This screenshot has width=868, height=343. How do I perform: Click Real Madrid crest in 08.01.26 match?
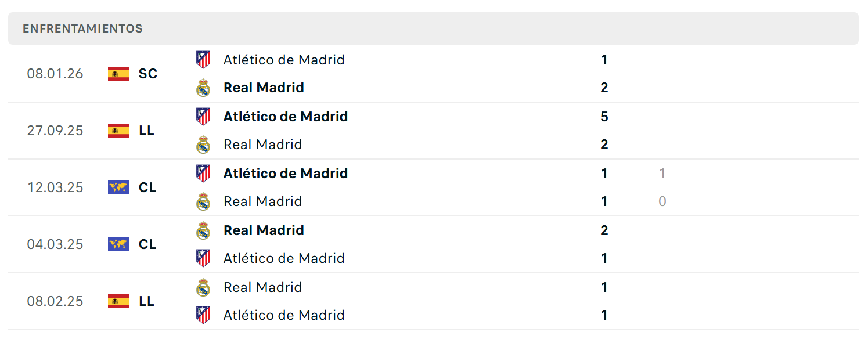(203, 88)
